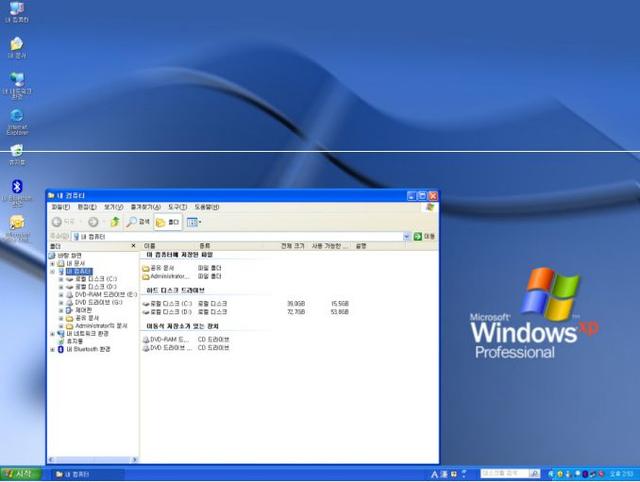
Task: Click the taskbar desk search input field
Action: [504, 473]
